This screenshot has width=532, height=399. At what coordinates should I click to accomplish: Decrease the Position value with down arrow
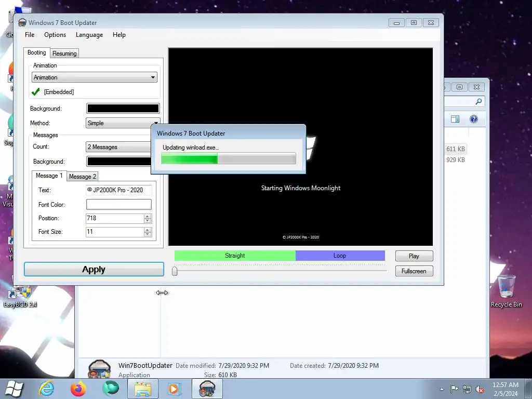147,220
